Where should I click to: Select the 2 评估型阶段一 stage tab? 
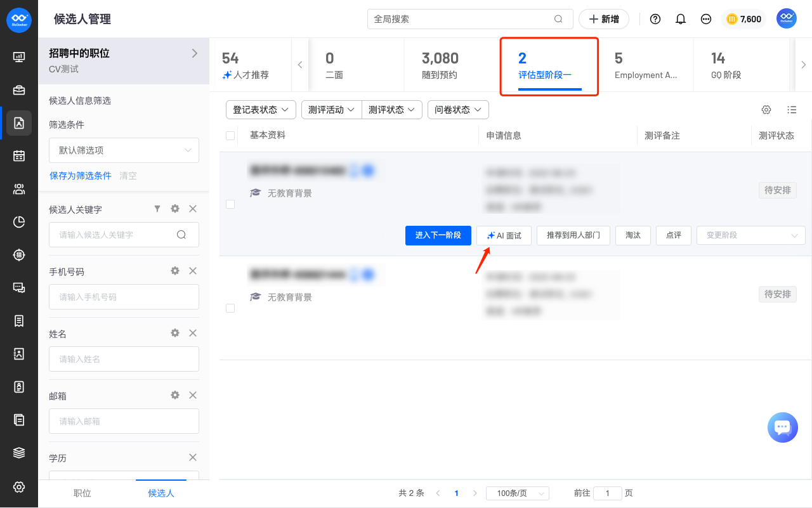coord(549,65)
